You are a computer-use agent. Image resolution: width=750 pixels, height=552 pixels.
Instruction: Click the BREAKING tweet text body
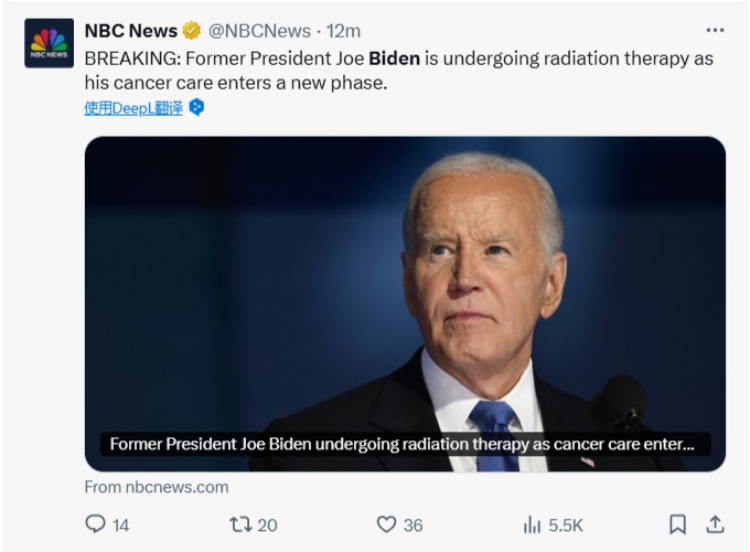tap(398, 70)
